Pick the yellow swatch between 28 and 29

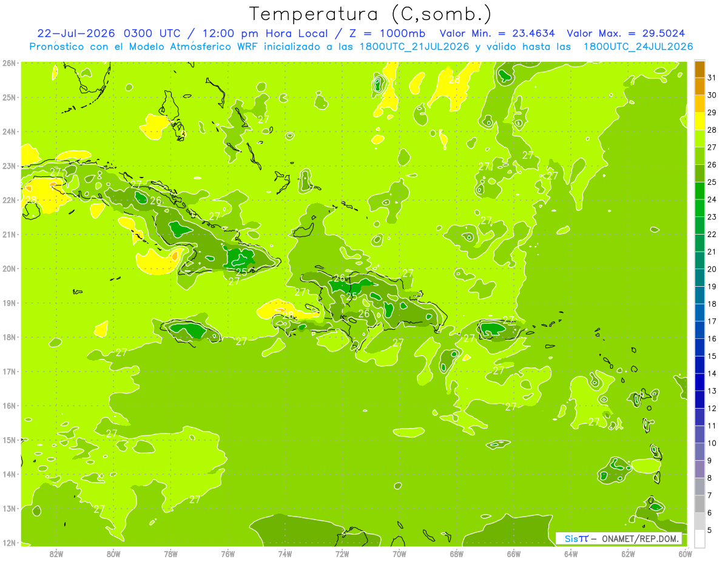(699, 121)
